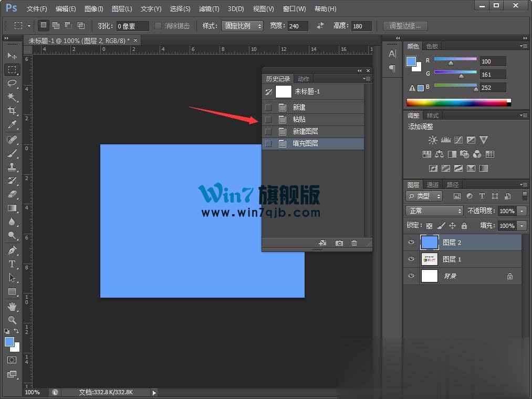Open the 样式 fixed ratio dropdown

(x=242, y=26)
